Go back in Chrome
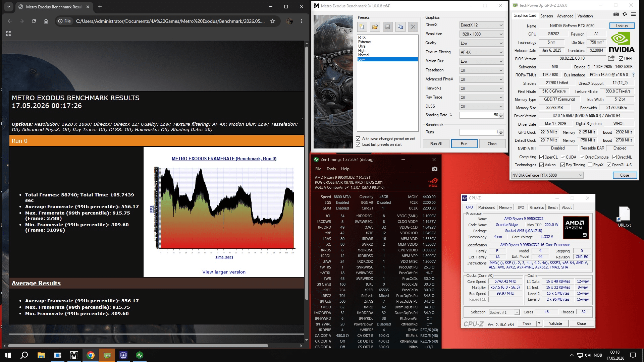The width and height of the screenshot is (644, 362). tap(10, 21)
